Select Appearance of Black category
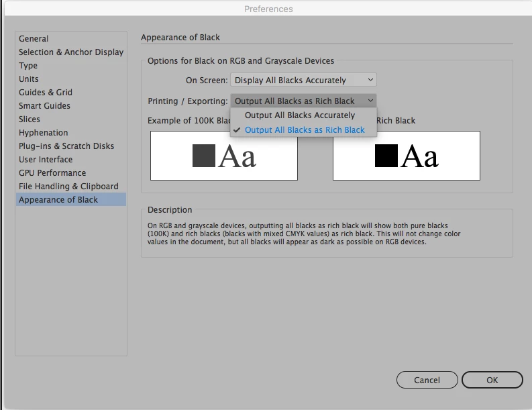The height and width of the screenshot is (410, 532). click(71, 199)
